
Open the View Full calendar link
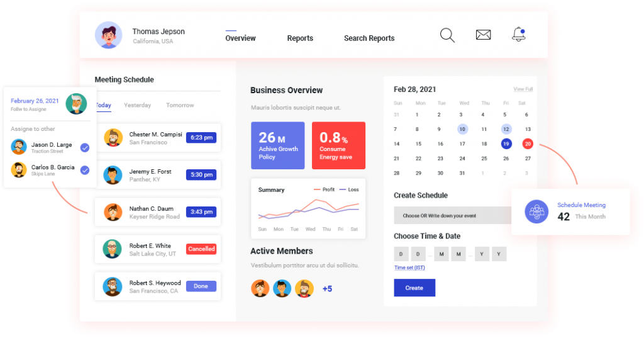coord(523,89)
